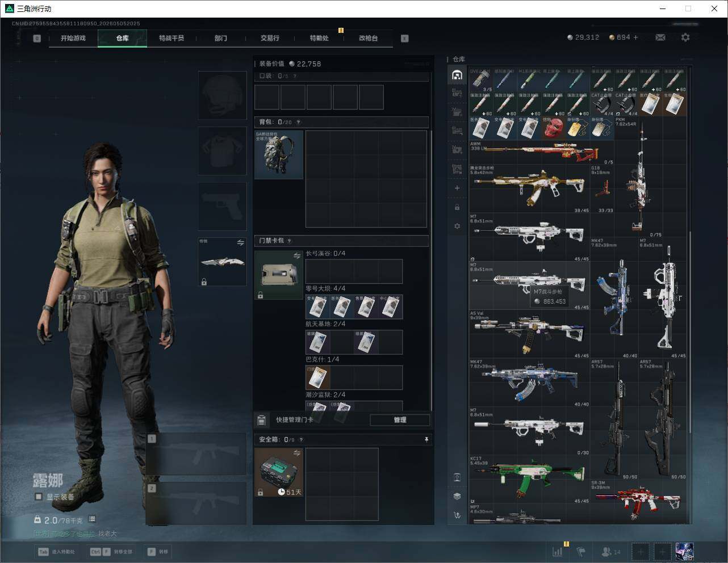Select the first CAT tourniquet item
Viewport: 728px width, 563px height.
point(603,104)
